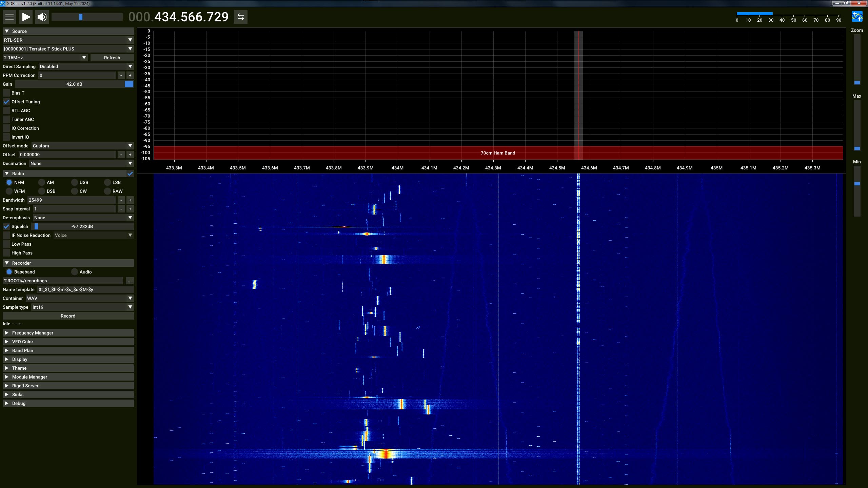Adjust the volume slider in the top bar

(87, 17)
